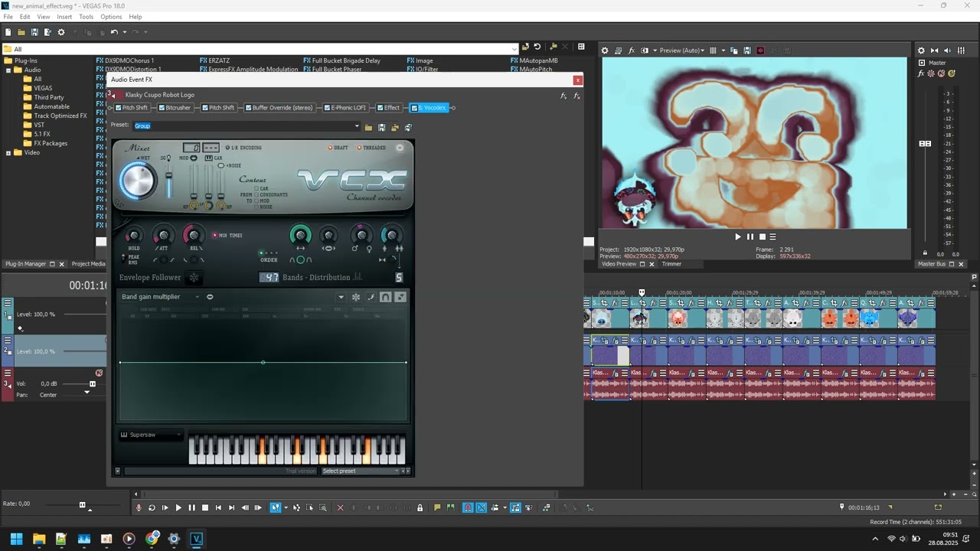The image size is (980, 551).
Task: Open the Supersaw carrier dropdown
Action: [151, 435]
